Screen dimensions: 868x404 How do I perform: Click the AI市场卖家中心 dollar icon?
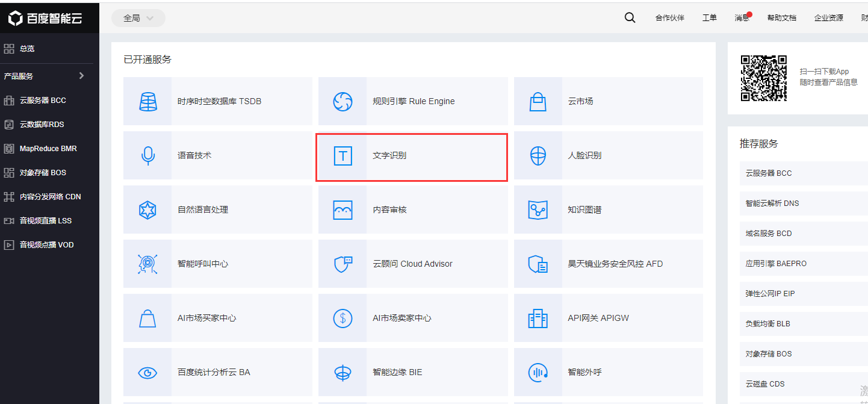coord(343,318)
